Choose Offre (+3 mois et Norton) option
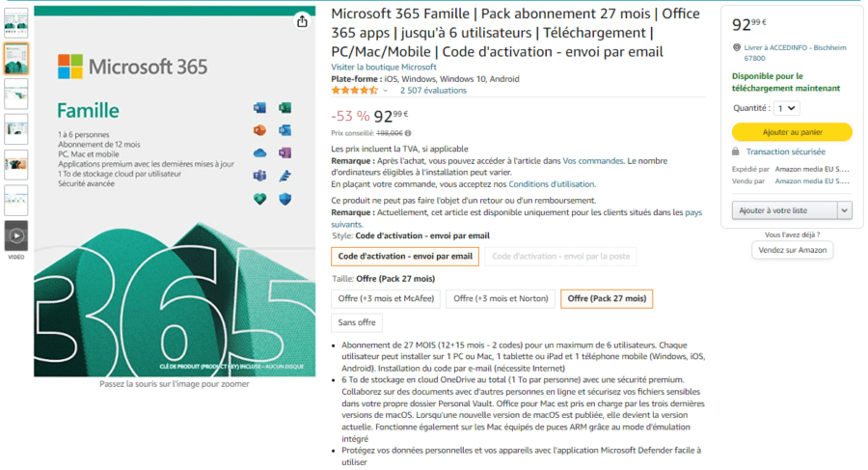This screenshot has height=470, width=868. tap(501, 298)
